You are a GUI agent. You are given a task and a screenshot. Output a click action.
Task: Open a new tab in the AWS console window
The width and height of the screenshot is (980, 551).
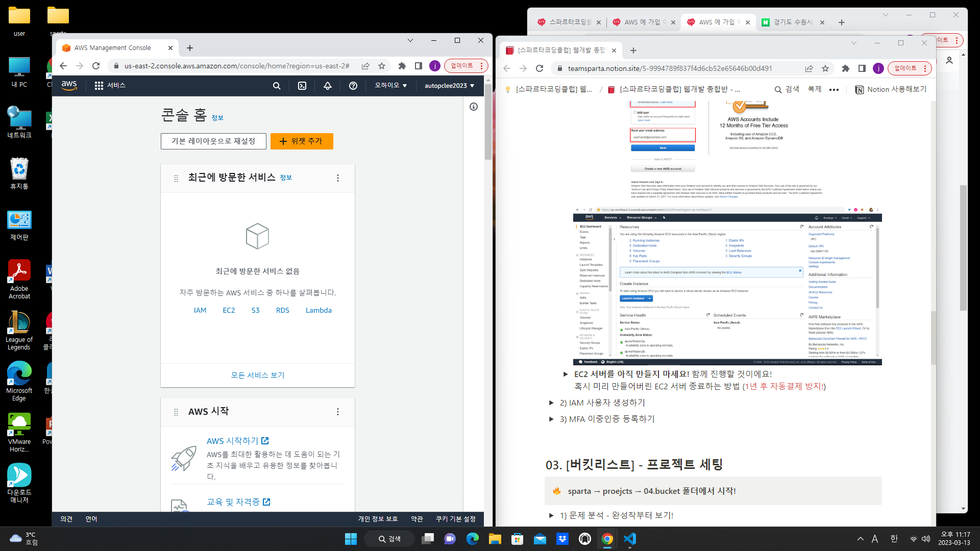point(190,48)
